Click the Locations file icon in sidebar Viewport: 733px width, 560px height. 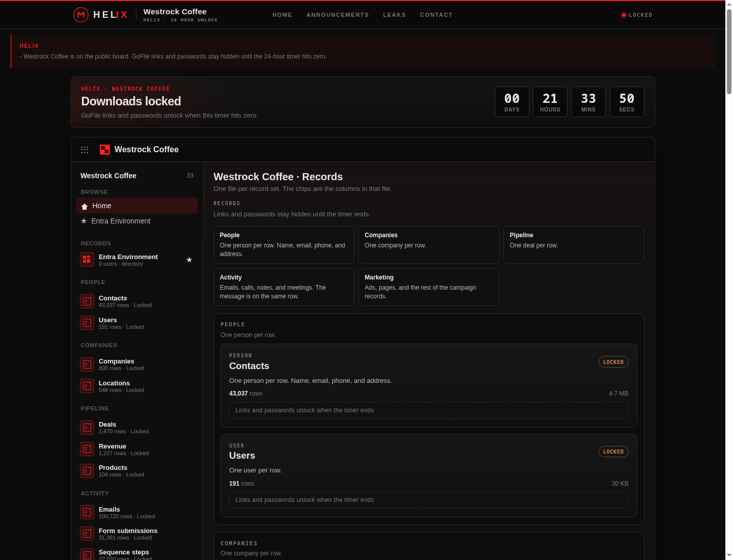(87, 386)
